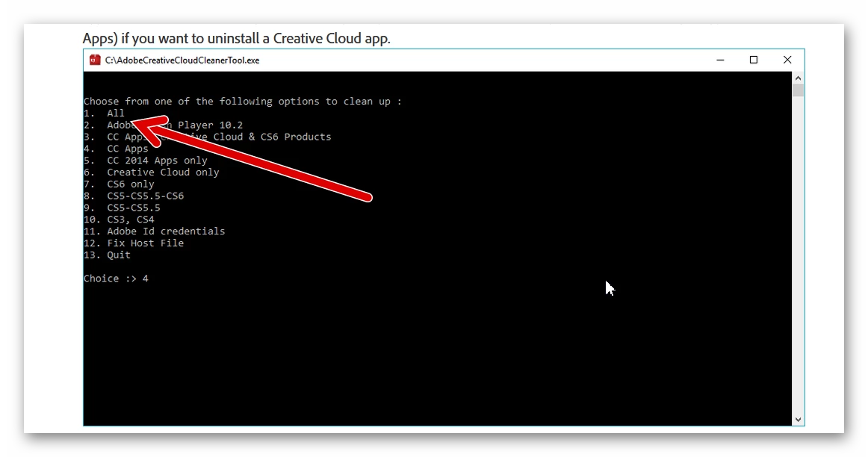
Task: Maximize the AdobeCreativeCloudCleanerTool window
Action: [x=754, y=60]
